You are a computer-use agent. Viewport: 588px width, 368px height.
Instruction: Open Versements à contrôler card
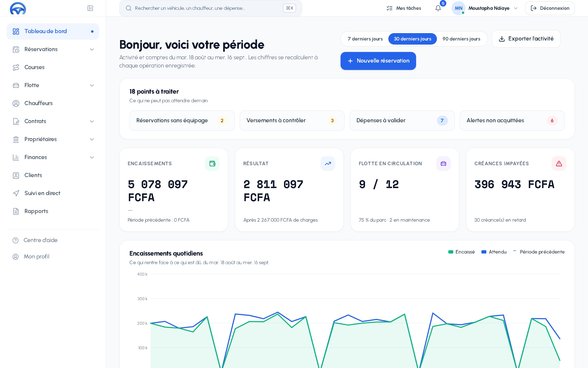[292, 121]
